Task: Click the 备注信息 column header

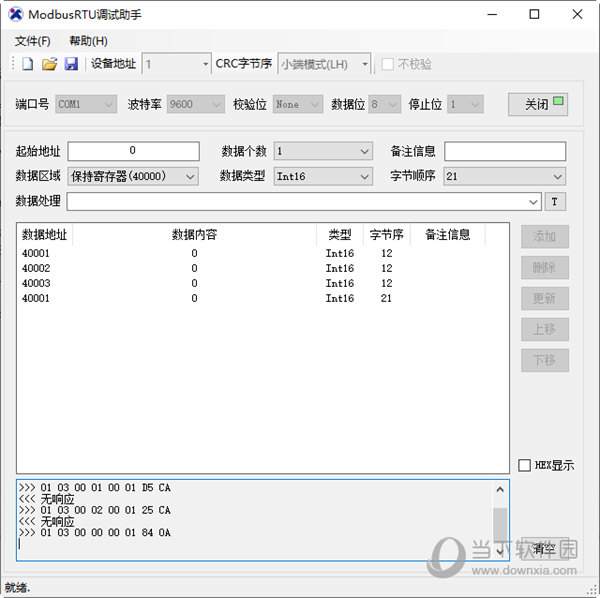Action: [448, 235]
